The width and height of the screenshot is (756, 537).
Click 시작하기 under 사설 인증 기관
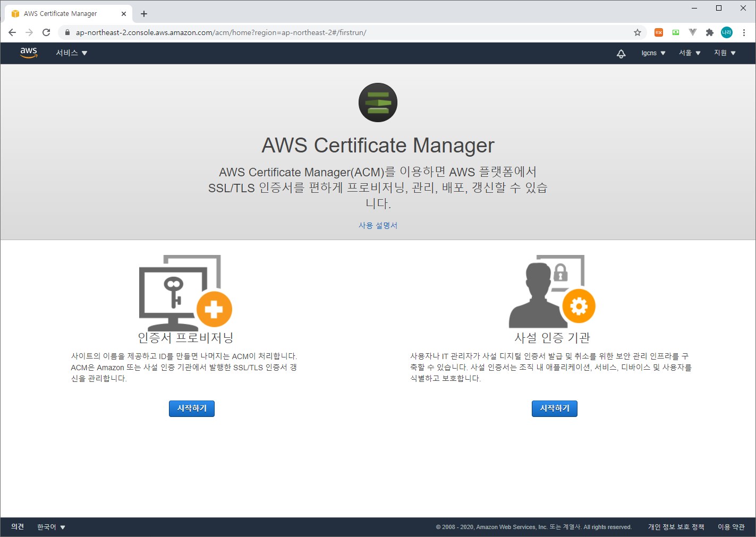coord(555,408)
